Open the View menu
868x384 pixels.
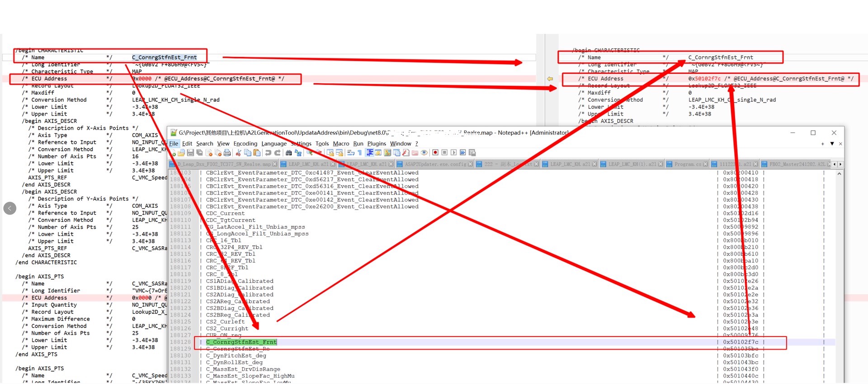tap(223, 144)
